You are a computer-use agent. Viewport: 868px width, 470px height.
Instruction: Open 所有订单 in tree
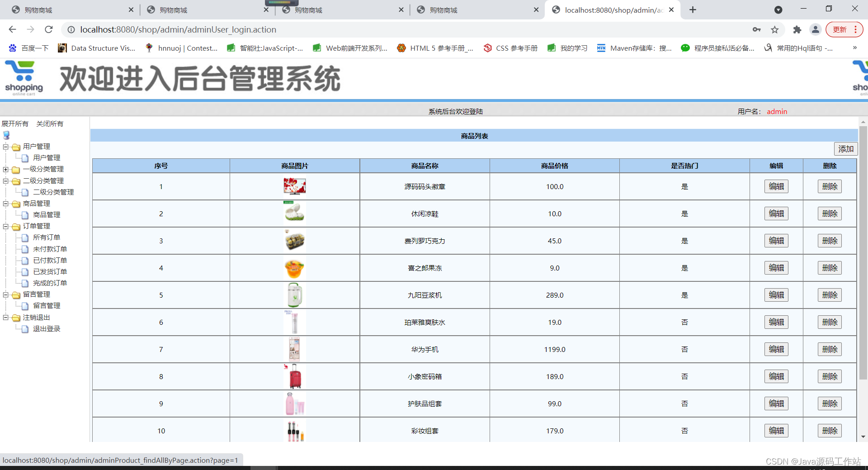[x=47, y=237]
